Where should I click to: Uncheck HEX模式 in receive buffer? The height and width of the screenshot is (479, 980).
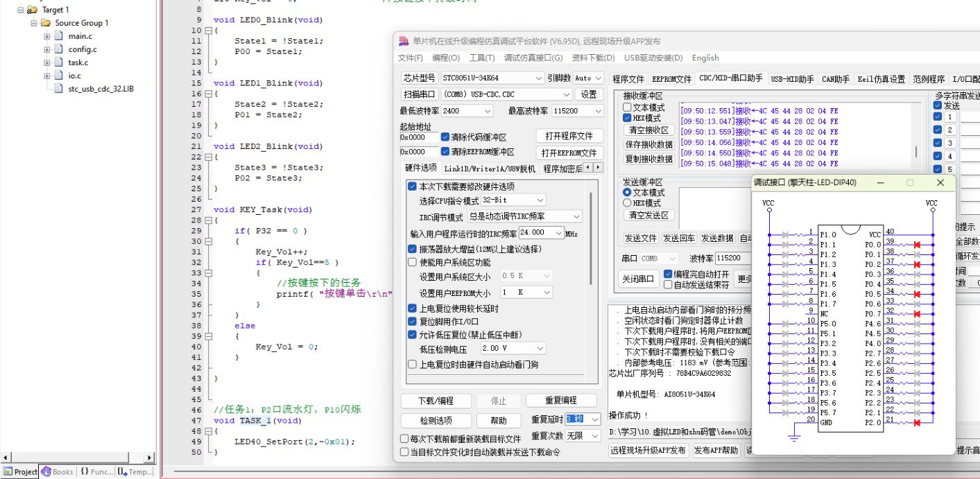pos(627,119)
